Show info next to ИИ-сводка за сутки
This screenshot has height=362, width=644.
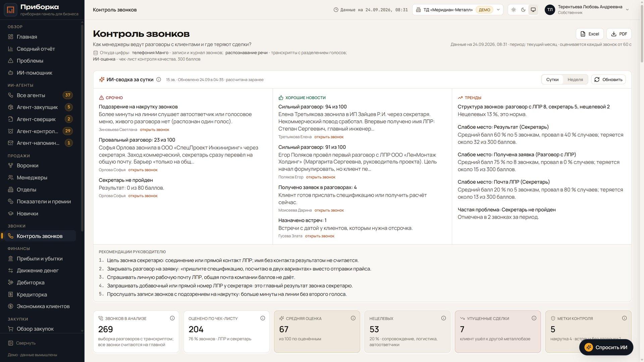(159, 79)
